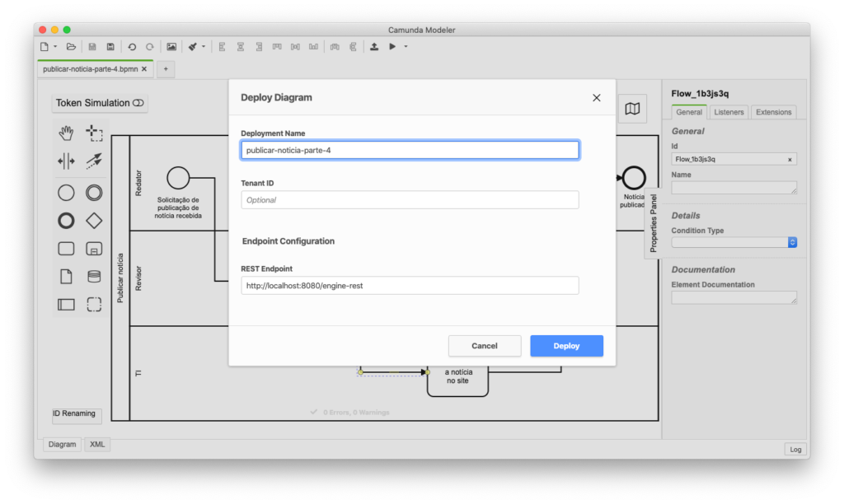Click the Tenant ID input field

410,199
